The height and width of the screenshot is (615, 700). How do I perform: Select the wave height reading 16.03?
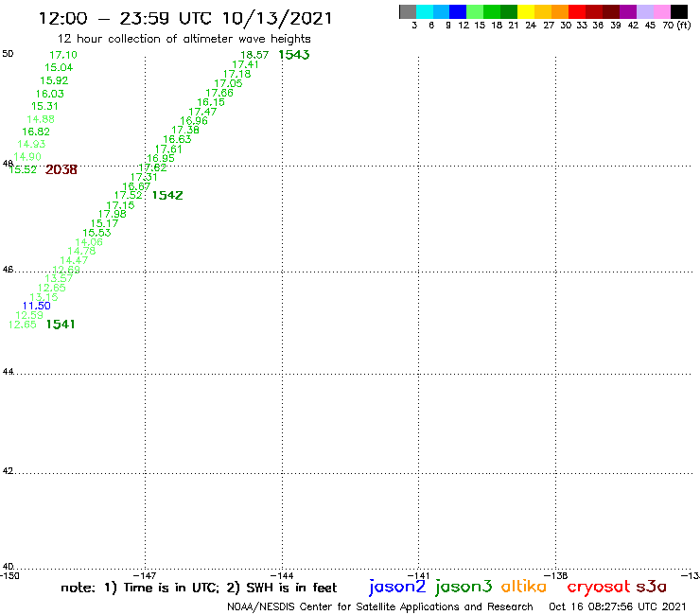(x=49, y=94)
